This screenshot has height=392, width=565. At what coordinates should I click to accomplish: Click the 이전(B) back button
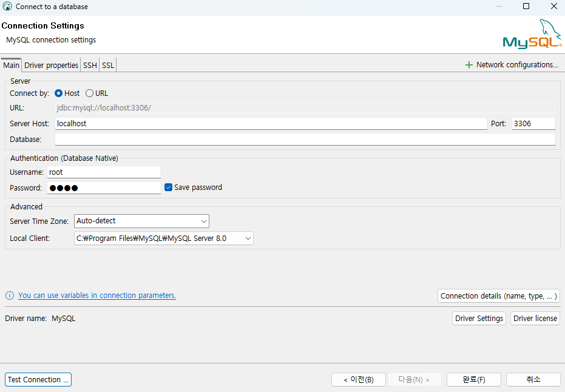pyautogui.click(x=359, y=379)
